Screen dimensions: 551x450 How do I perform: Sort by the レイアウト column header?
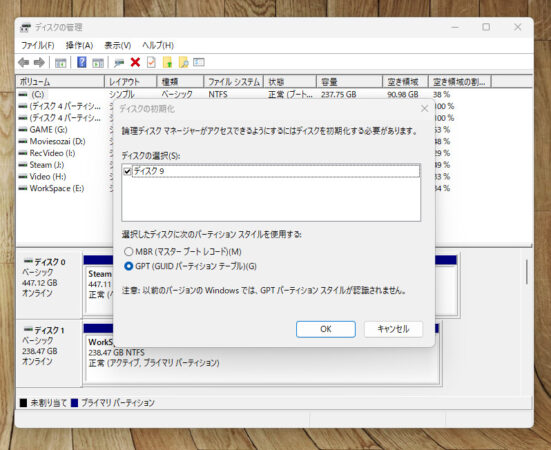click(x=131, y=82)
